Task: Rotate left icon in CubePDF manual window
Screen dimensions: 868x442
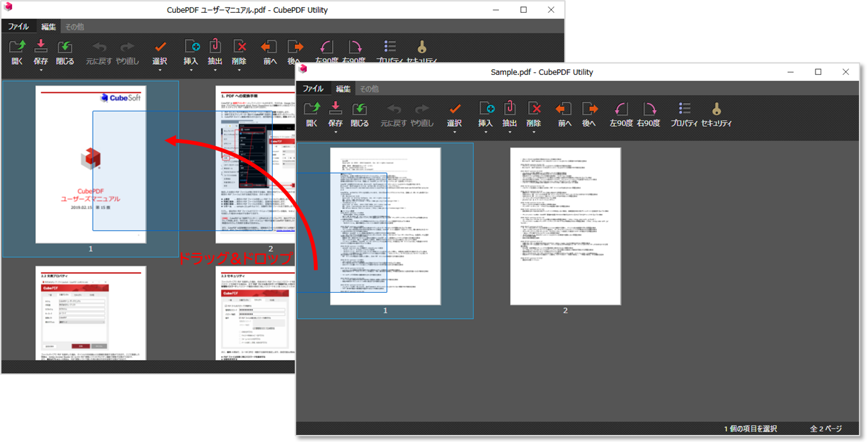Action: tap(326, 47)
